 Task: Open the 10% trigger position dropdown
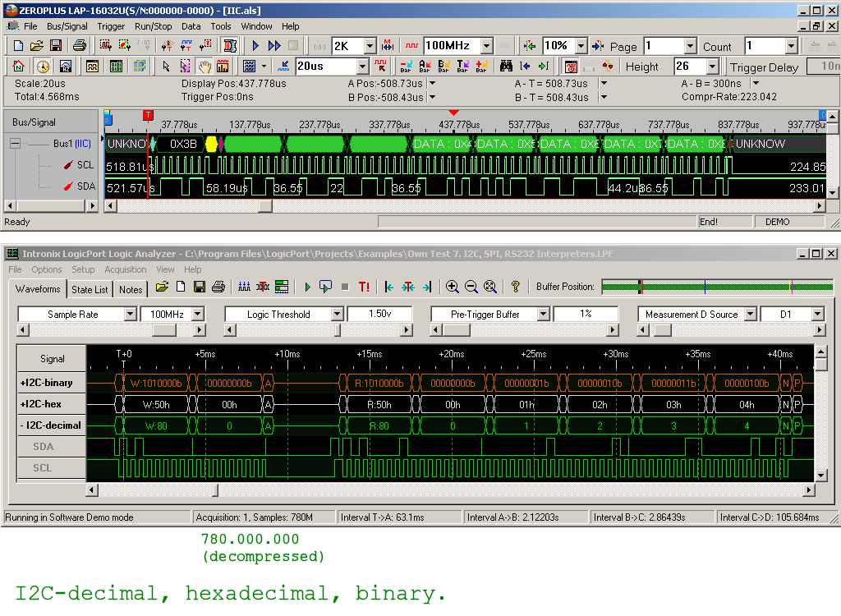pyautogui.click(x=581, y=46)
